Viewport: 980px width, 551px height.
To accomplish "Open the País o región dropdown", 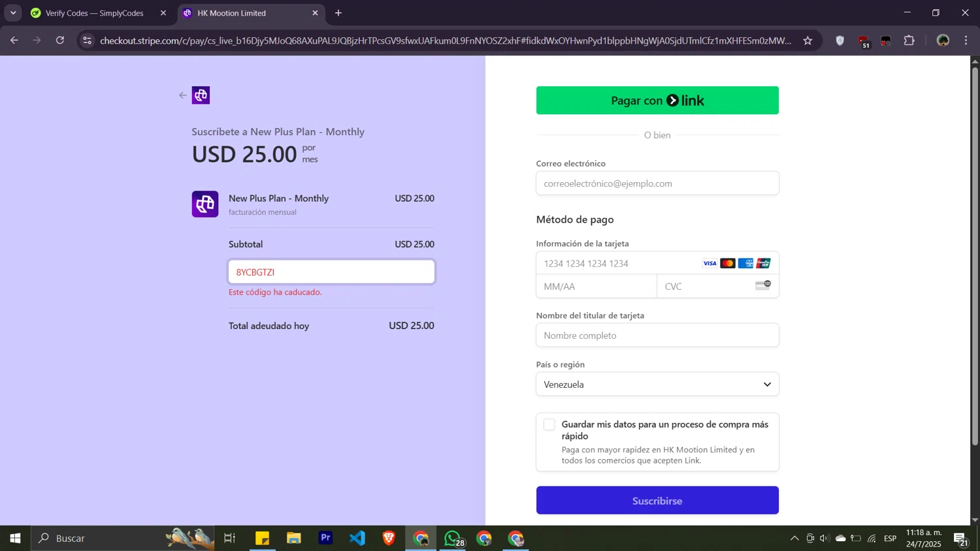I will (x=657, y=385).
